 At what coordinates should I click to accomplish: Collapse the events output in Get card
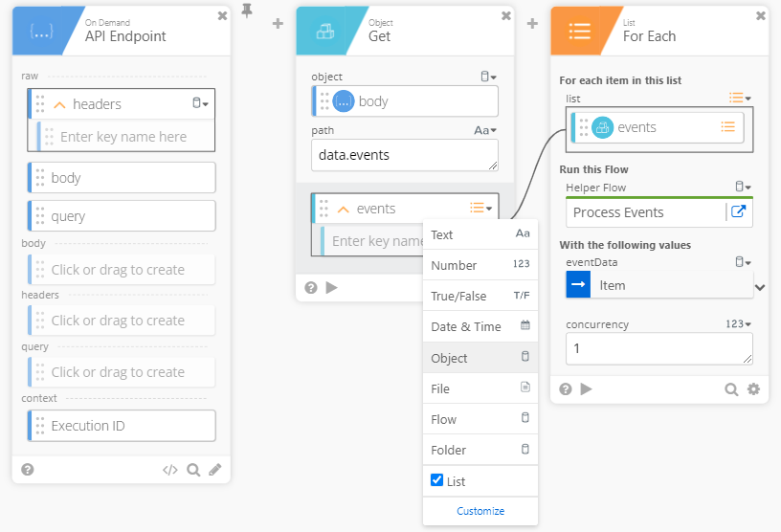tap(343, 209)
